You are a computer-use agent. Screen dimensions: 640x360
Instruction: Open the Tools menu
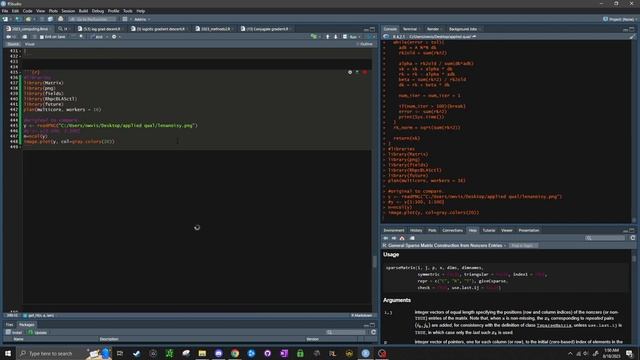(x=128, y=11)
